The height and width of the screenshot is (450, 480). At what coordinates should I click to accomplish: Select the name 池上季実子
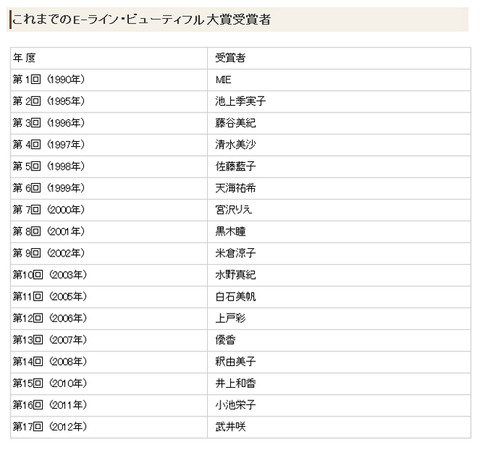[x=240, y=101]
